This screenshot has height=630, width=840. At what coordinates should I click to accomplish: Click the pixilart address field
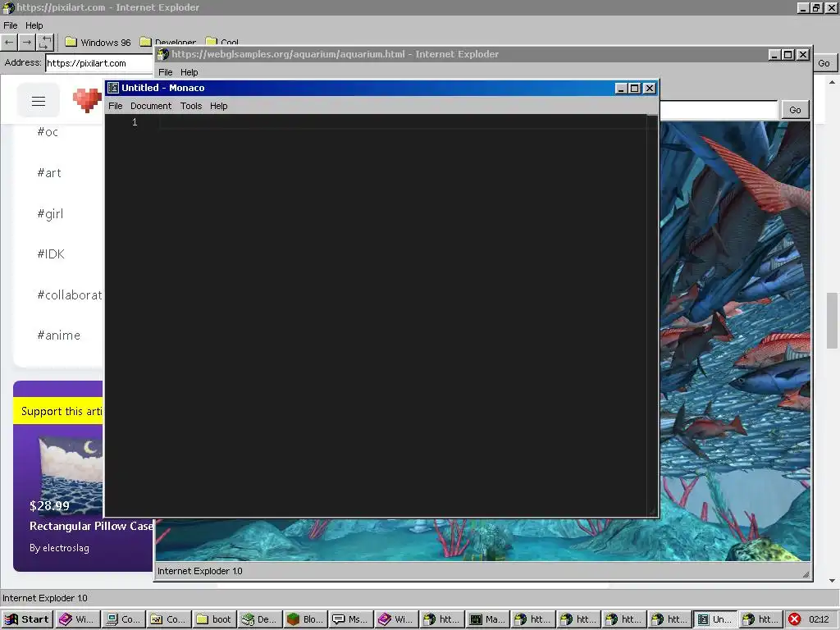coord(99,63)
